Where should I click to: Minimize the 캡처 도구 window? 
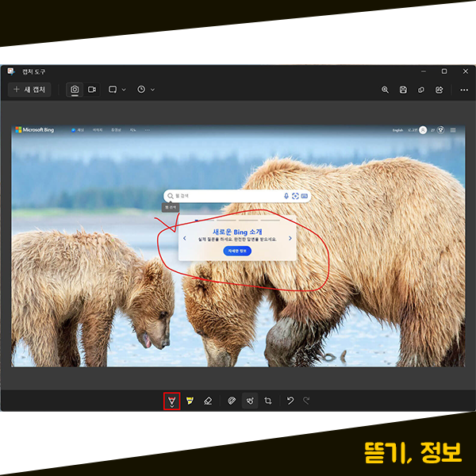(x=424, y=71)
